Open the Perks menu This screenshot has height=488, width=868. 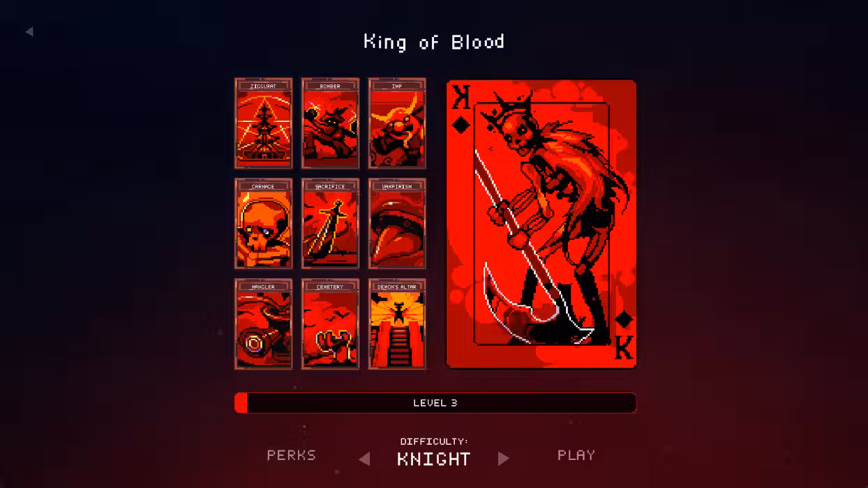coord(292,455)
